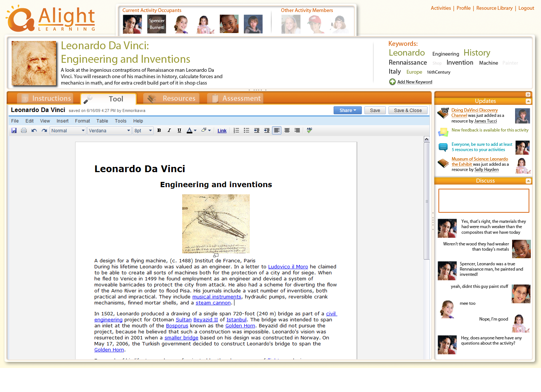The height and width of the screenshot is (392, 541).
Task: Save the document with the floppy disk icon
Action: coord(14,130)
